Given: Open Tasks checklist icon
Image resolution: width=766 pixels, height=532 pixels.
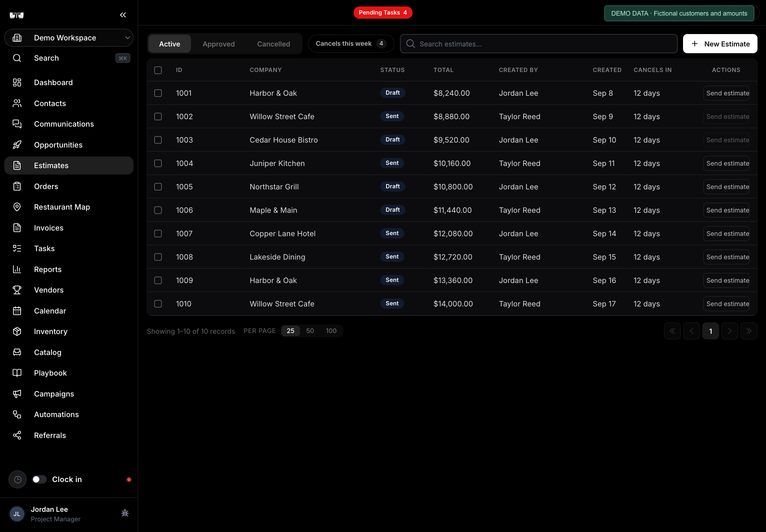Looking at the screenshot, I should (17, 249).
